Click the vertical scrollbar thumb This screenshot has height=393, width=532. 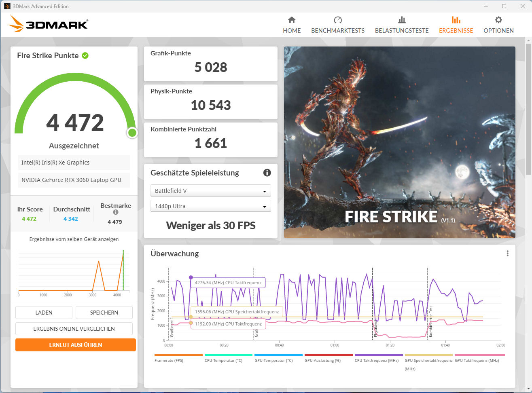(528, 109)
